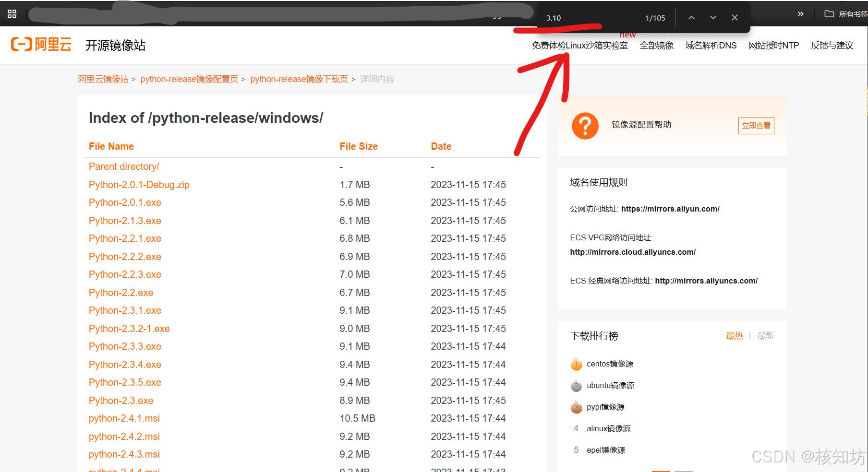This screenshot has height=472, width=868.
Task: Open 反馈与建议 navigation item
Action: tap(832, 46)
